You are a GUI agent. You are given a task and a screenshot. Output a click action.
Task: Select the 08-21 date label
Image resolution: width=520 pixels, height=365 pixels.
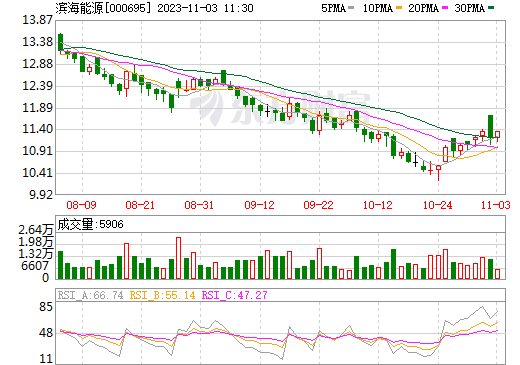pos(140,205)
